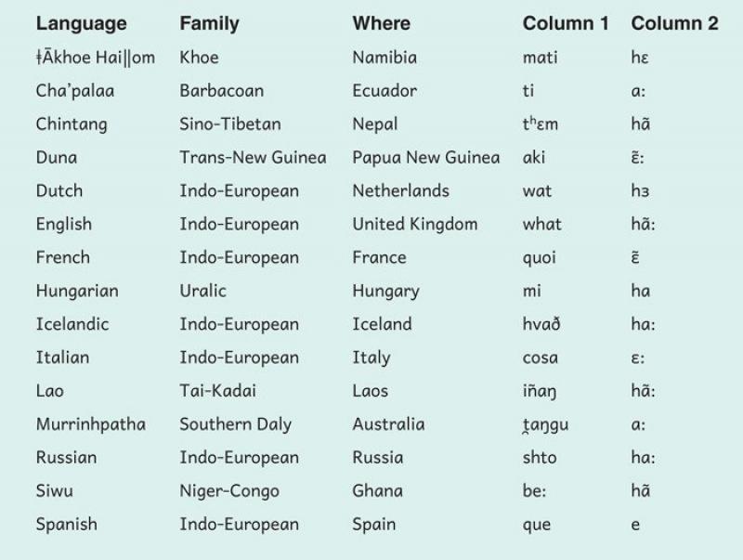743x560 pixels.
Task: Select the Spanish word 'que'
Action: 537,526
